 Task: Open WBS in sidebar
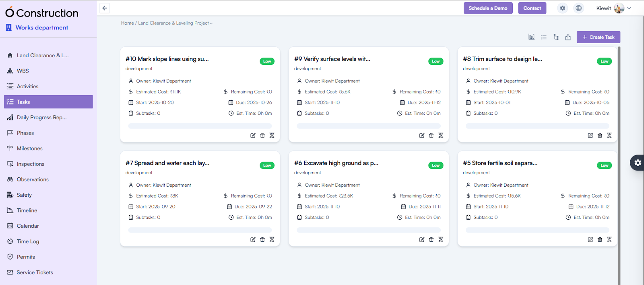(48, 71)
